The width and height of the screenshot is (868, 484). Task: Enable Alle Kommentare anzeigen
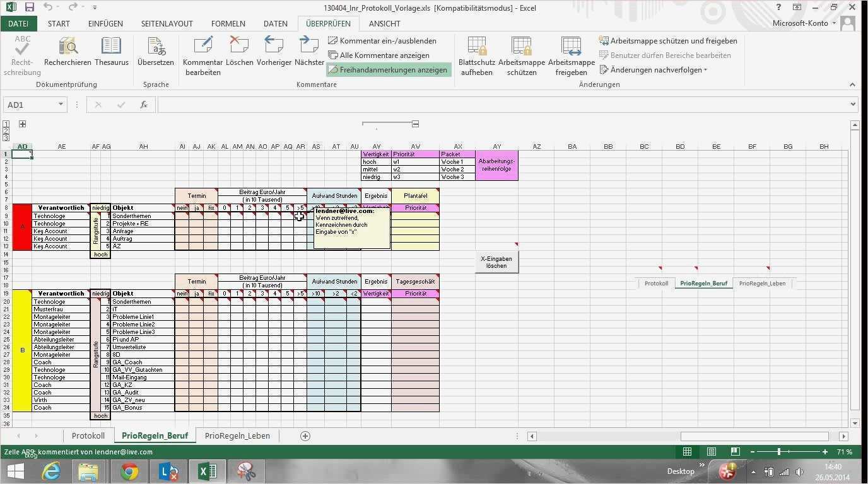pos(376,55)
